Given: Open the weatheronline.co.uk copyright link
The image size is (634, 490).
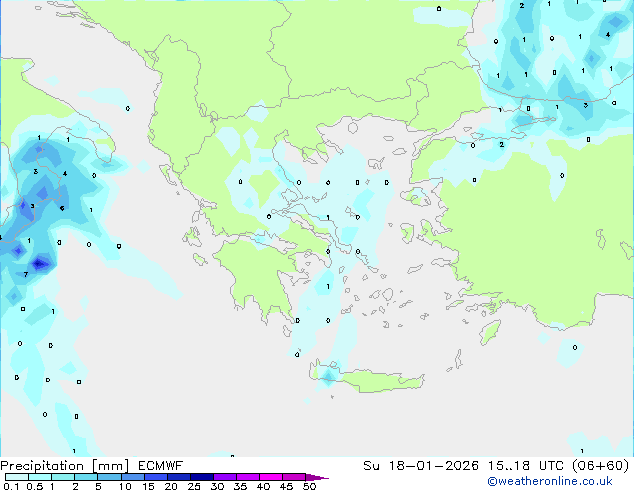Looking at the screenshot, I should click(550, 481).
